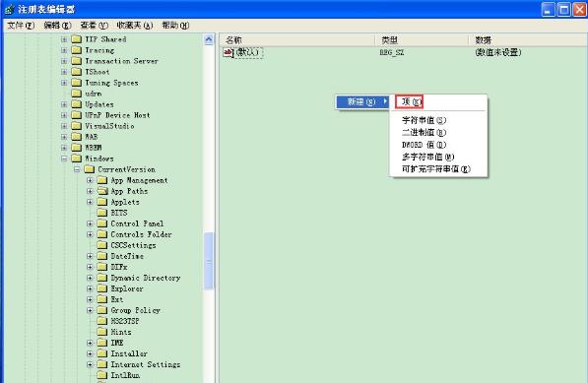Select the Windows key label
The height and width of the screenshot is (383, 588).
tap(99, 159)
